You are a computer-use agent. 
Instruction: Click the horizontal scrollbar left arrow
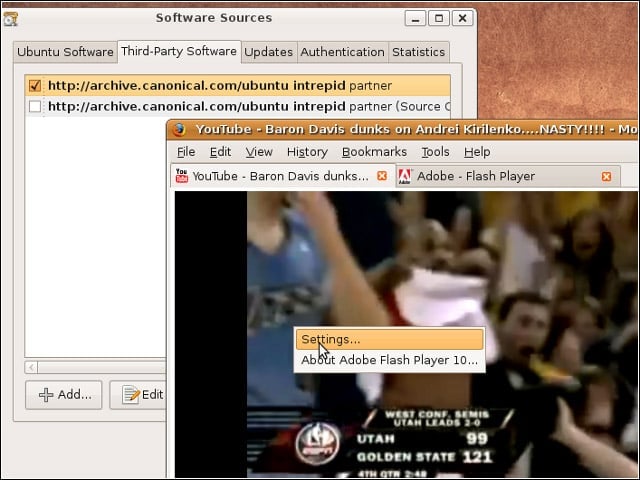(31, 367)
